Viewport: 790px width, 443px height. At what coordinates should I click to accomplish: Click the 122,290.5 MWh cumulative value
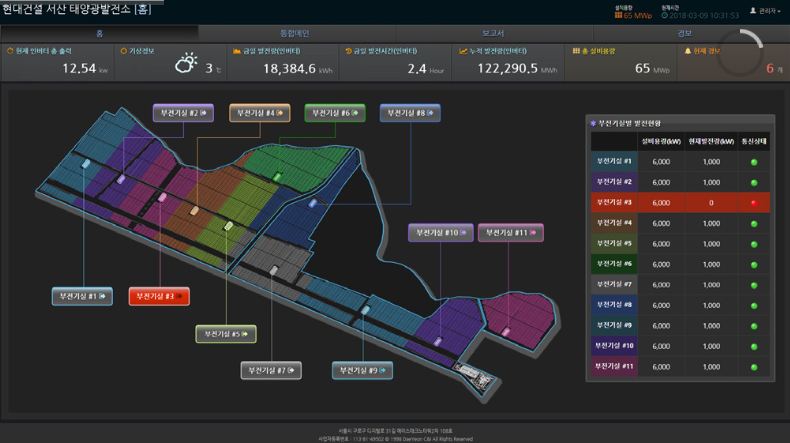[x=507, y=69]
